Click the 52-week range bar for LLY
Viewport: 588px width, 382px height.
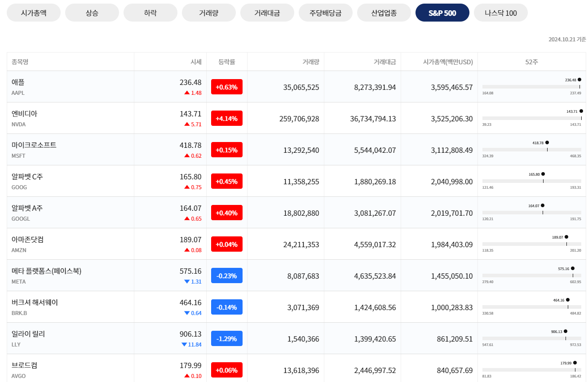click(x=531, y=338)
